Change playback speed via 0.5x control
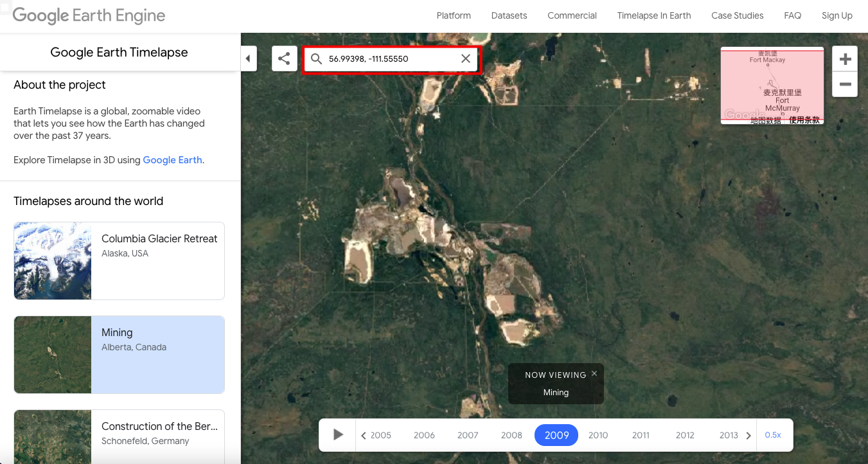The height and width of the screenshot is (464, 868). pos(774,435)
